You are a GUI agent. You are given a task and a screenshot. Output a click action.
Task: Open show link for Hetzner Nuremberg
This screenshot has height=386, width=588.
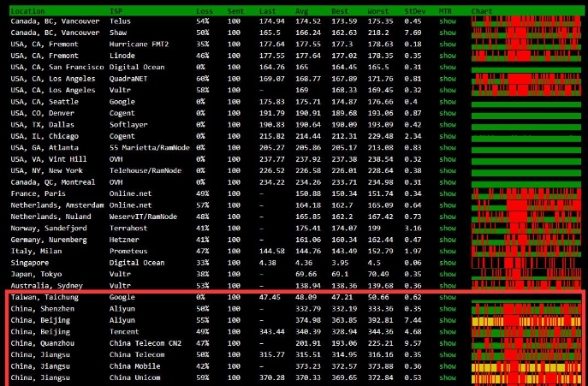click(448, 240)
